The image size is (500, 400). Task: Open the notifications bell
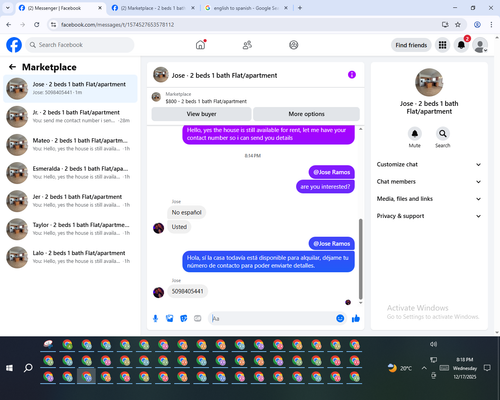click(461, 45)
